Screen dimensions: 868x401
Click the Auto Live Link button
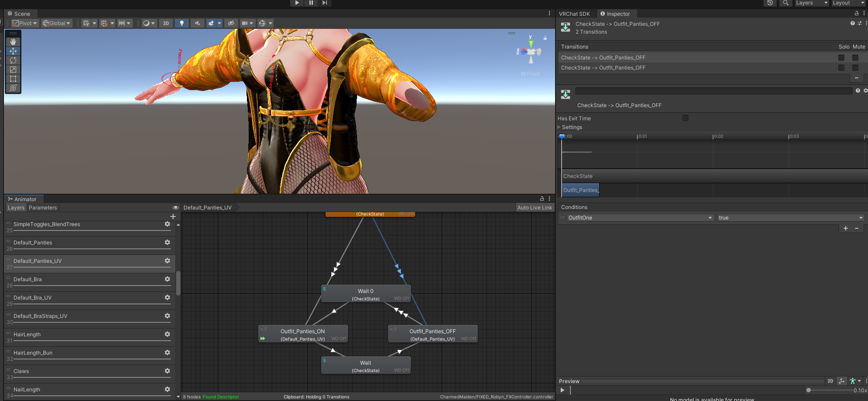[535, 208]
